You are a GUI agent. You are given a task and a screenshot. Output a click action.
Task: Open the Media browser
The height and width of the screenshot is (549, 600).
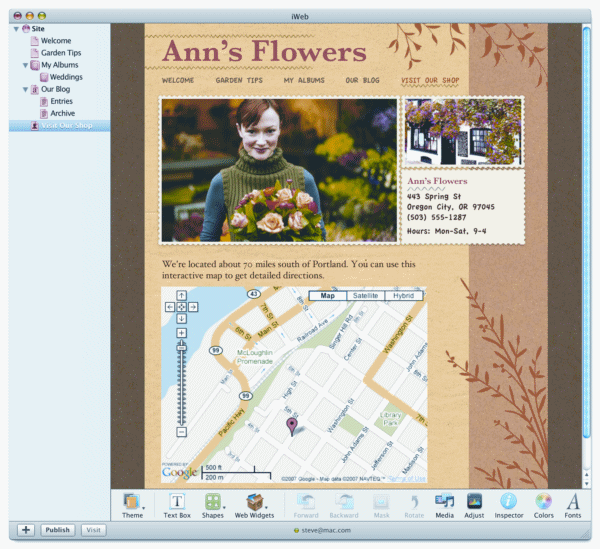(x=444, y=505)
